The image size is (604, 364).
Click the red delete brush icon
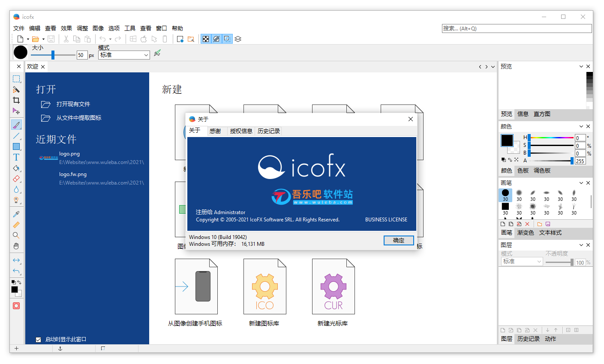pos(527,224)
